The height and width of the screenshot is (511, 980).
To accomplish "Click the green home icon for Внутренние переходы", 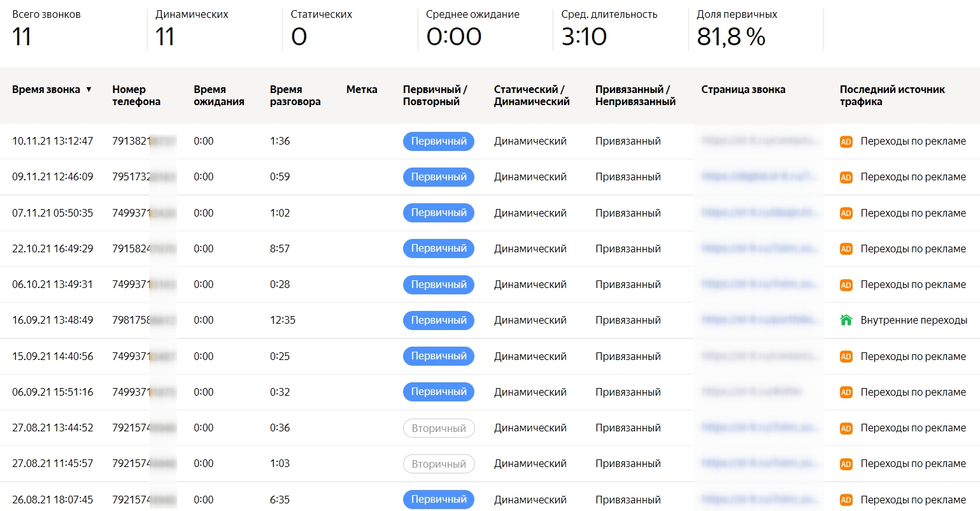I will point(846,320).
